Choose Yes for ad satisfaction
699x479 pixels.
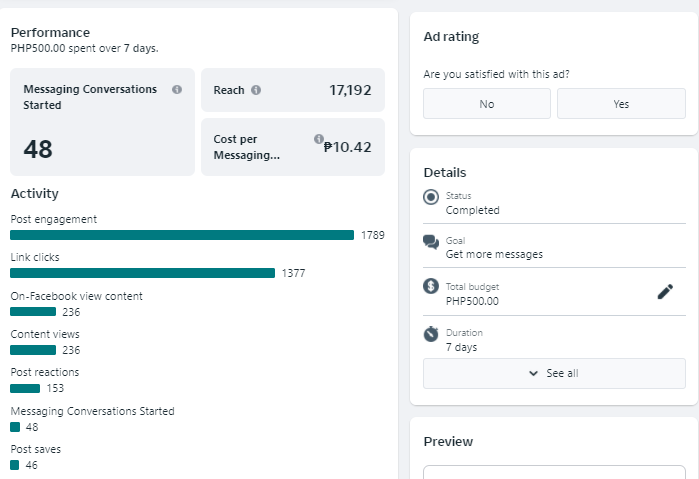pos(621,104)
